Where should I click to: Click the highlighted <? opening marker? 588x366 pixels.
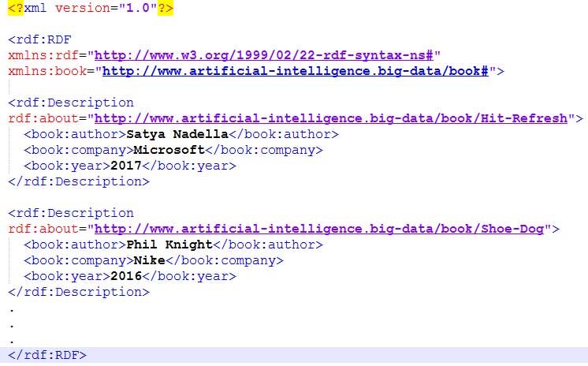16,8
